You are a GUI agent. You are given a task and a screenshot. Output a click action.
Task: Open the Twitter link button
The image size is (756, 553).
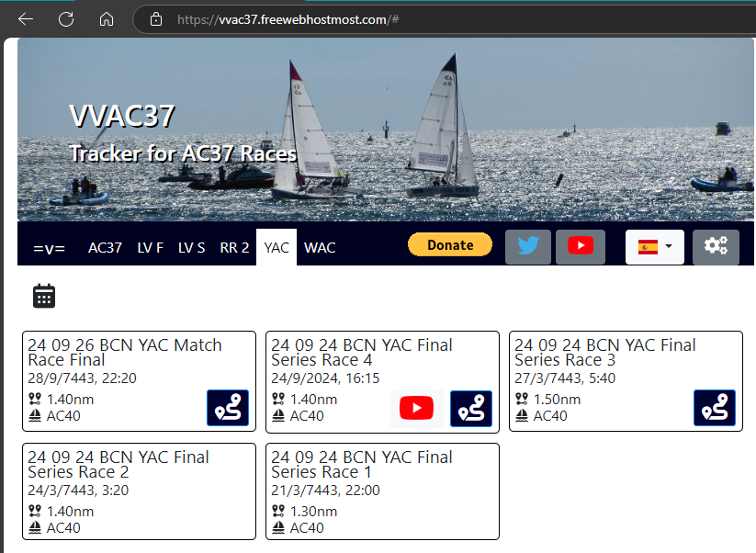(528, 246)
